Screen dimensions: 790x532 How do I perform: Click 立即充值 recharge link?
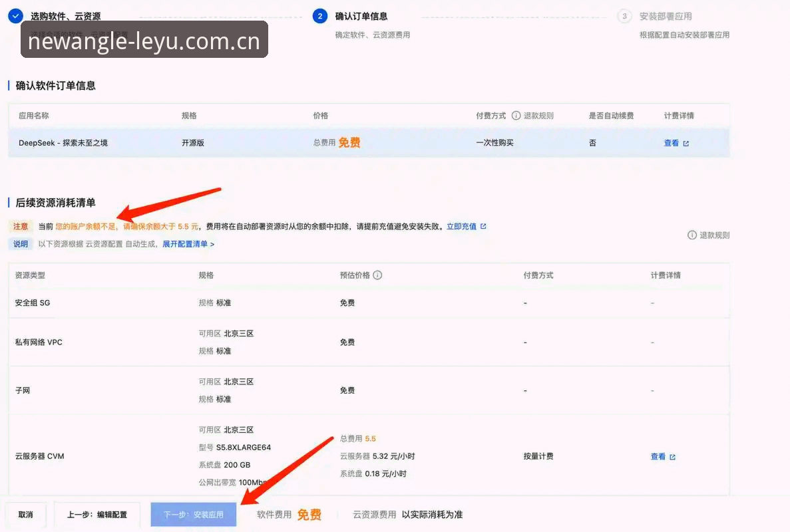click(461, 227)
